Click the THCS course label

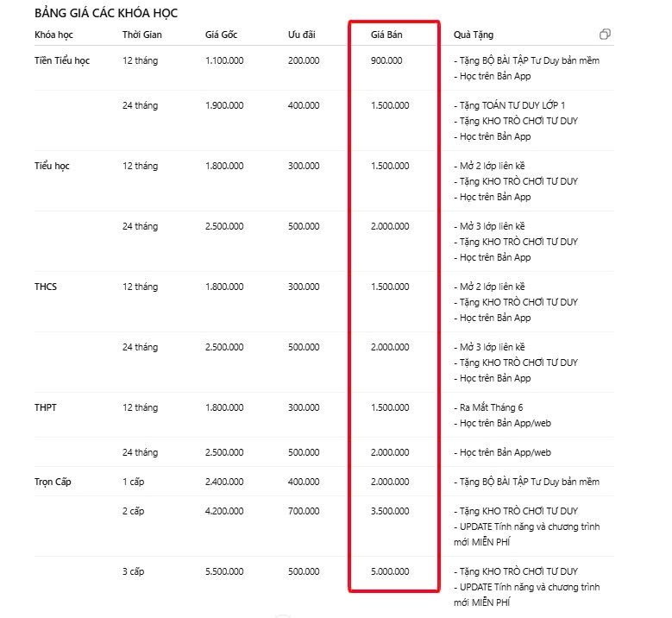(46, 287)
